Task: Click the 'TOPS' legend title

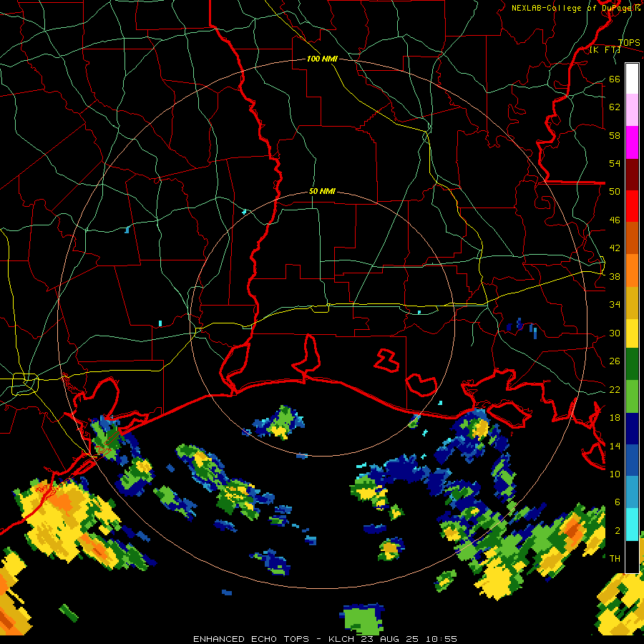Action: pyautogui.click(x=629, y=42)
